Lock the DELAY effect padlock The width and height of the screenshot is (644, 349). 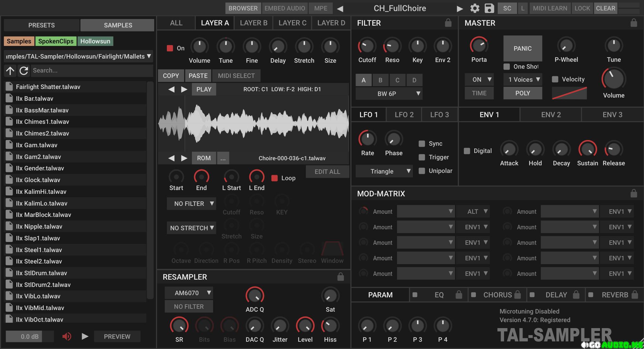pos(576,295)
